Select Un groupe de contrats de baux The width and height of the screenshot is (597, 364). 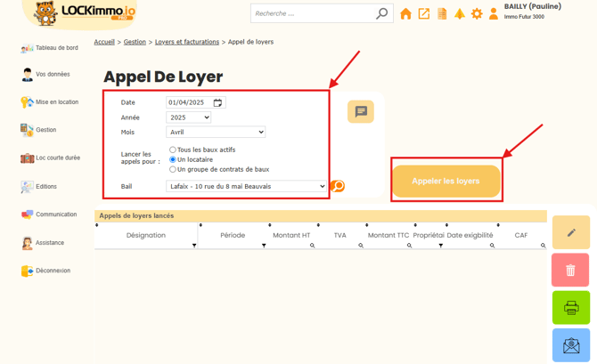point(173,169)
